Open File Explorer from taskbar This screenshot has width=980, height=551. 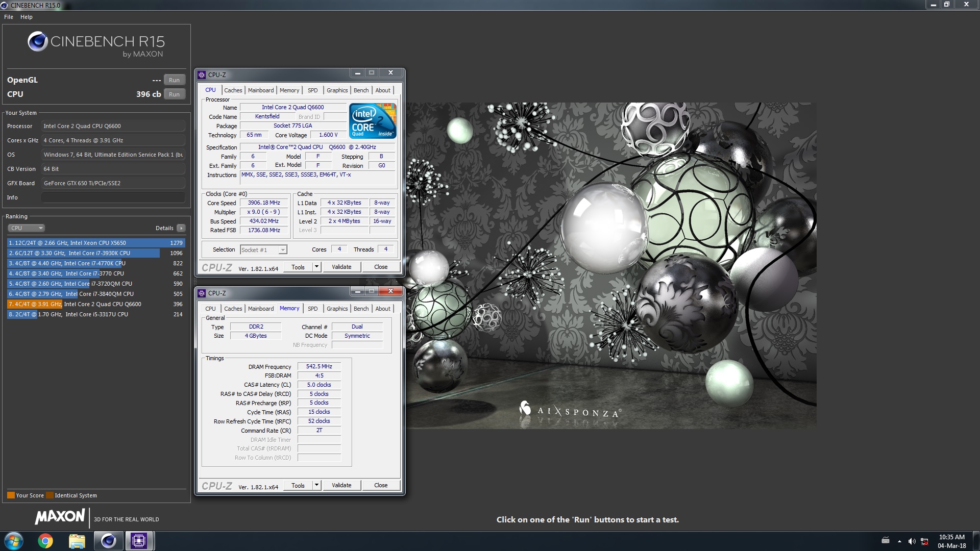pos(77,541)
